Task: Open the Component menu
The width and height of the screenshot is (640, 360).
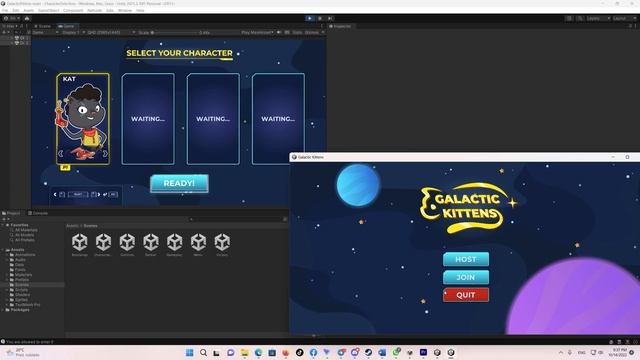Action: pos(73,10)
